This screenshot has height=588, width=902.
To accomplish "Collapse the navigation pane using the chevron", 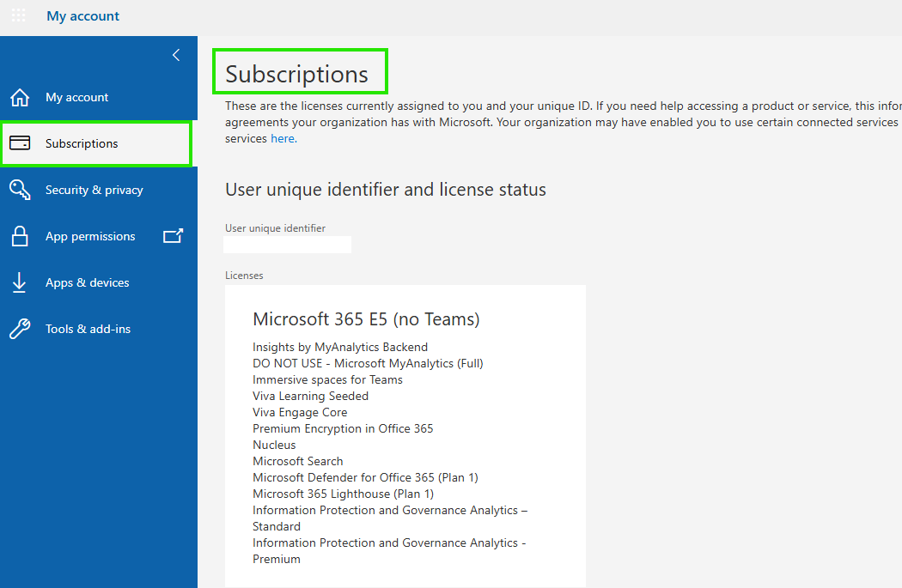I will tap(176, 55).
